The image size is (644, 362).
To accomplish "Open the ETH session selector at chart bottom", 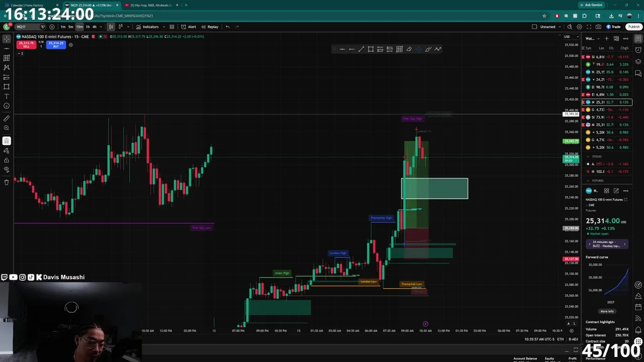I will [x=561, y=339].
